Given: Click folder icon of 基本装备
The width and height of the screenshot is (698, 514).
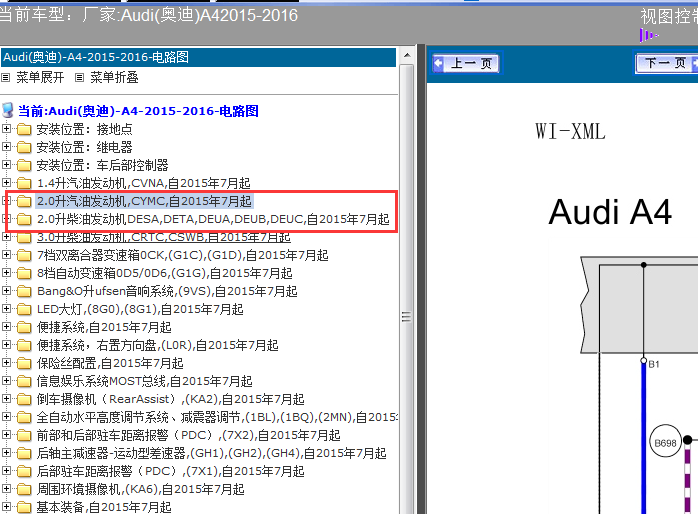Looking at the screenshot, I should tap(24, 507).
